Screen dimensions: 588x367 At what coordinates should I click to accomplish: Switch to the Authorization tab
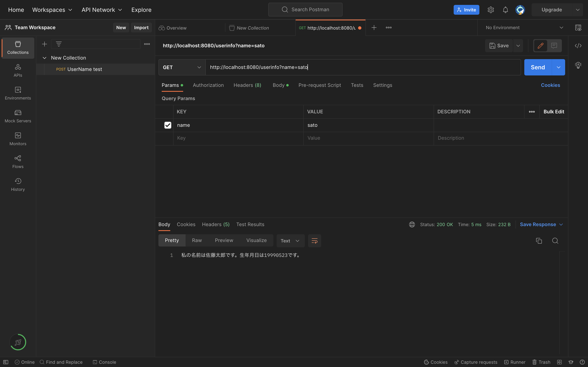click(x=208, y=85)
